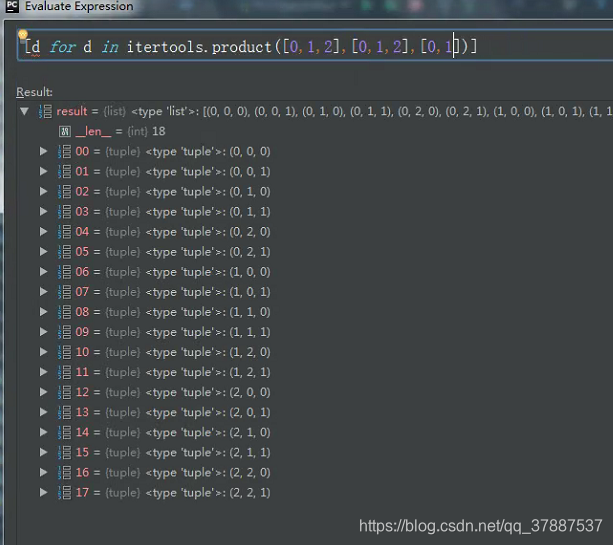Select row with value (0, 1, 1)
The width and height of the screenshot is (613, 545).
click(x=173, y=212)
